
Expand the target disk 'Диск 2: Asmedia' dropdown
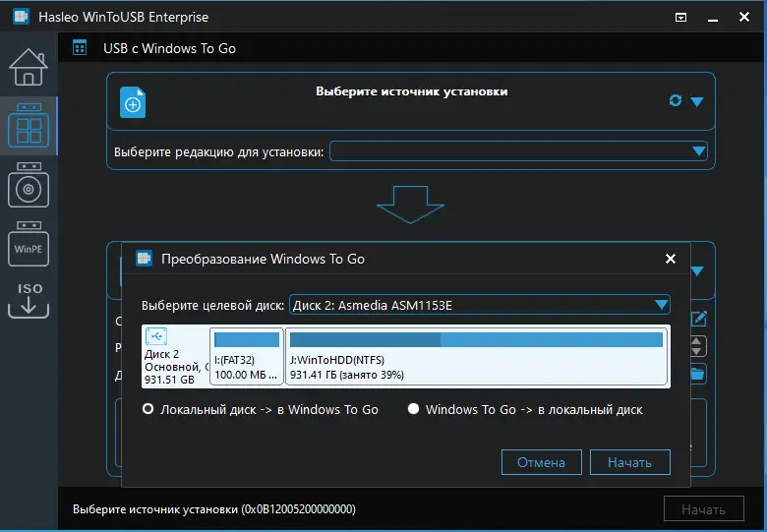(662, 305)
